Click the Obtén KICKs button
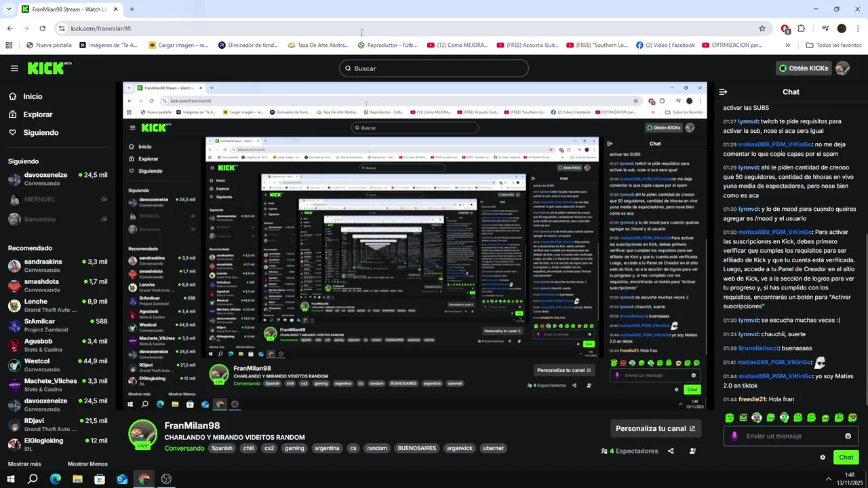 pyautogui.click(x=804, y=68)
